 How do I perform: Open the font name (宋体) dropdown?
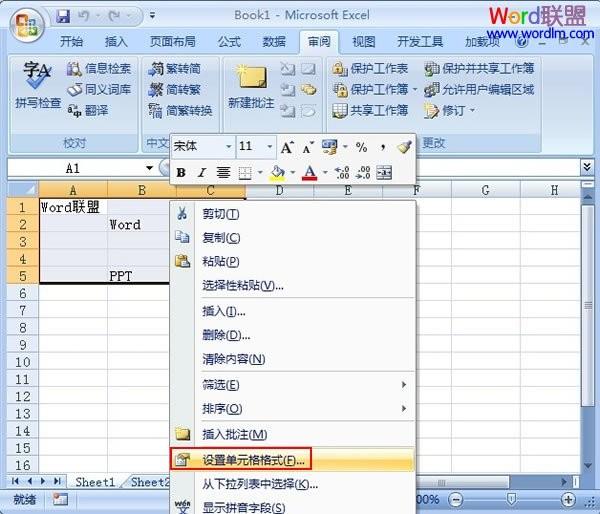[x=228, y=147]
